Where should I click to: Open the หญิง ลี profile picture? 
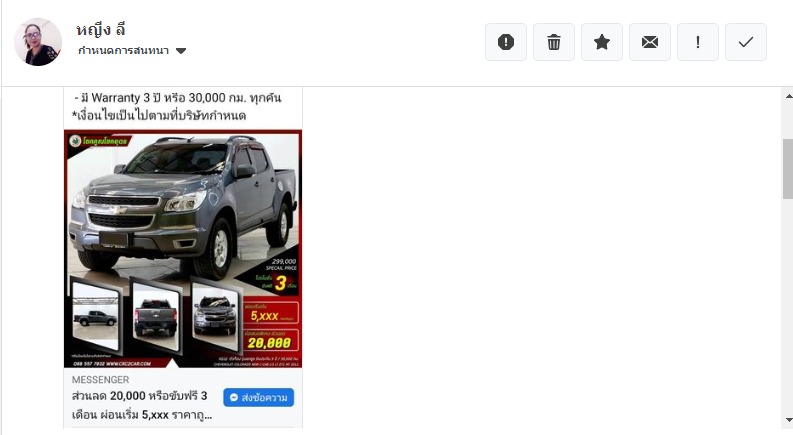38,42
